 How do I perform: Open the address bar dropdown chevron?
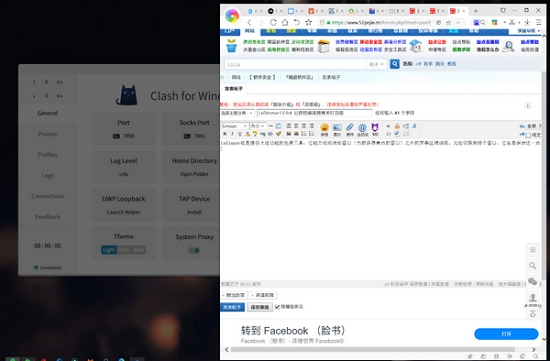458,22
